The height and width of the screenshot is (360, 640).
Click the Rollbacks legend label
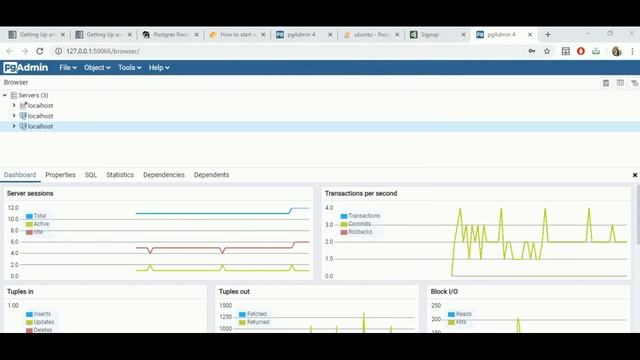click(360, 232)
